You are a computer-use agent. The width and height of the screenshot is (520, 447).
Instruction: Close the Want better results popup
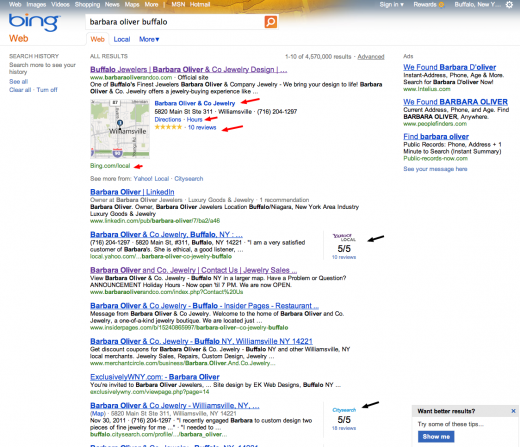coord(513,411)
